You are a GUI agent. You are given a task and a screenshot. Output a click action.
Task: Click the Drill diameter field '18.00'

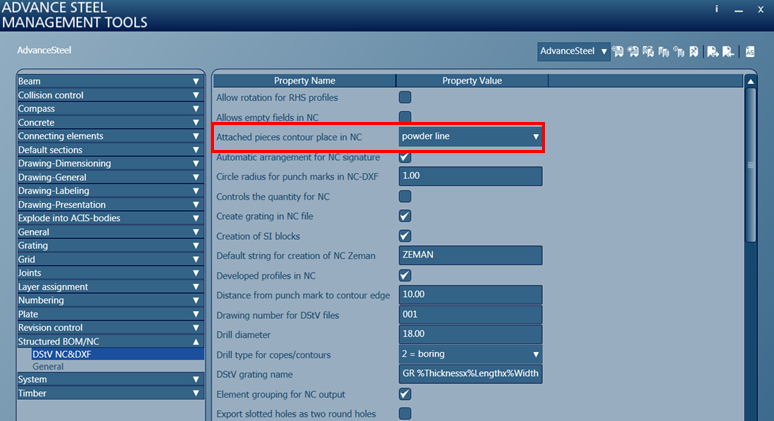pyautogui.click(x=470, y=334)
